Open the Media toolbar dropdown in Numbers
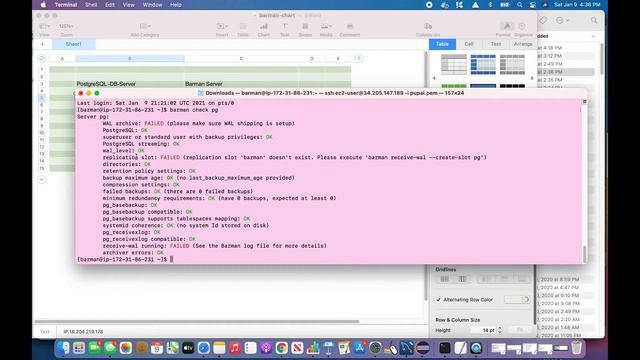The height and width of the screenshot is (360, 640). 326,29
